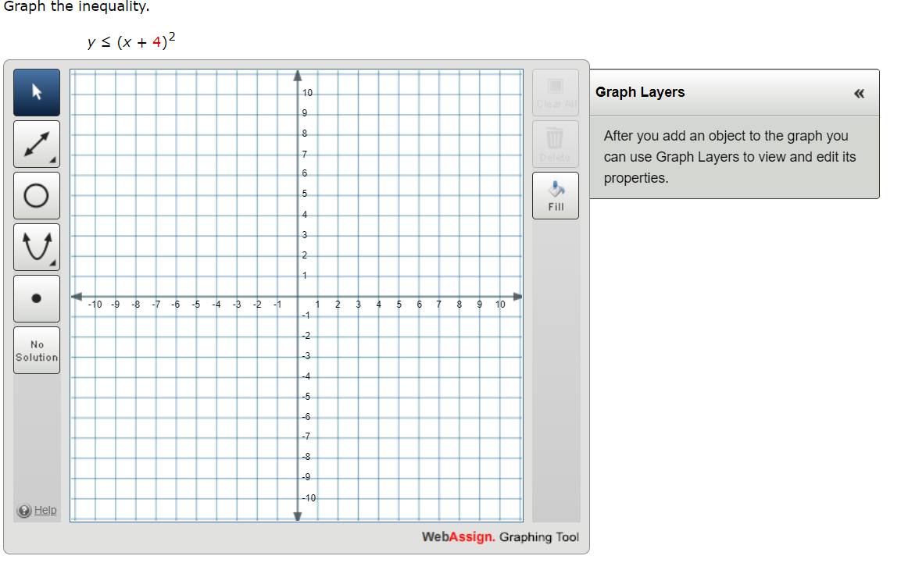Select the line drawing tool

36,144
